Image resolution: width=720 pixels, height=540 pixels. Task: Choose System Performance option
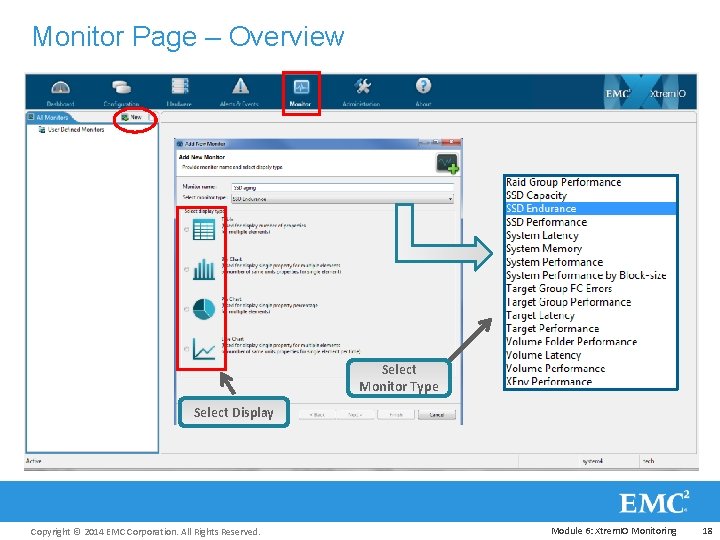click(554, 262)
